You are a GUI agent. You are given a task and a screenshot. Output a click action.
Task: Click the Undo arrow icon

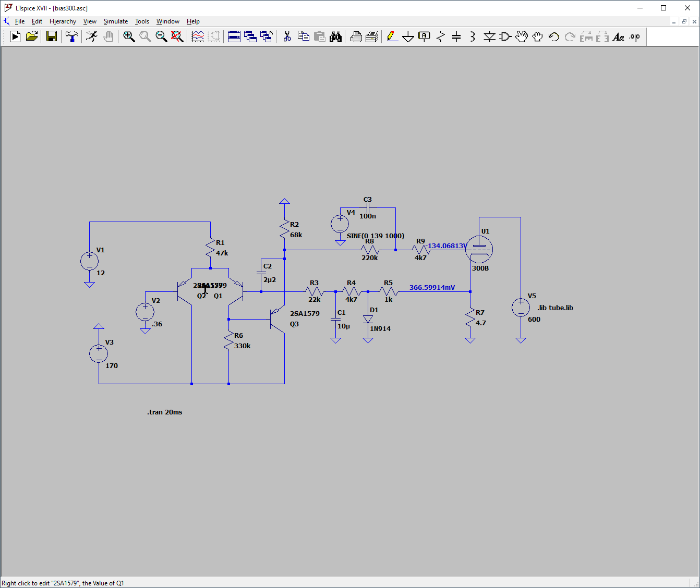click(554, 36)
